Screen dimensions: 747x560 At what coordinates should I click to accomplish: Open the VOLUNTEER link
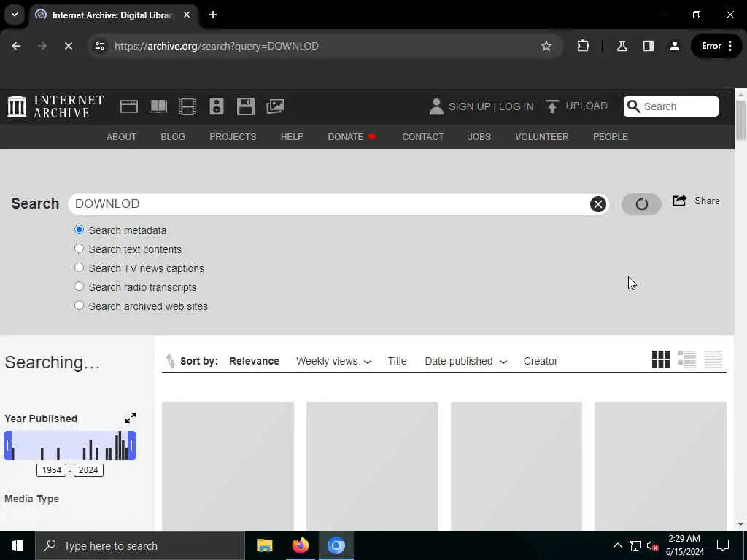(x=542, y=136)
